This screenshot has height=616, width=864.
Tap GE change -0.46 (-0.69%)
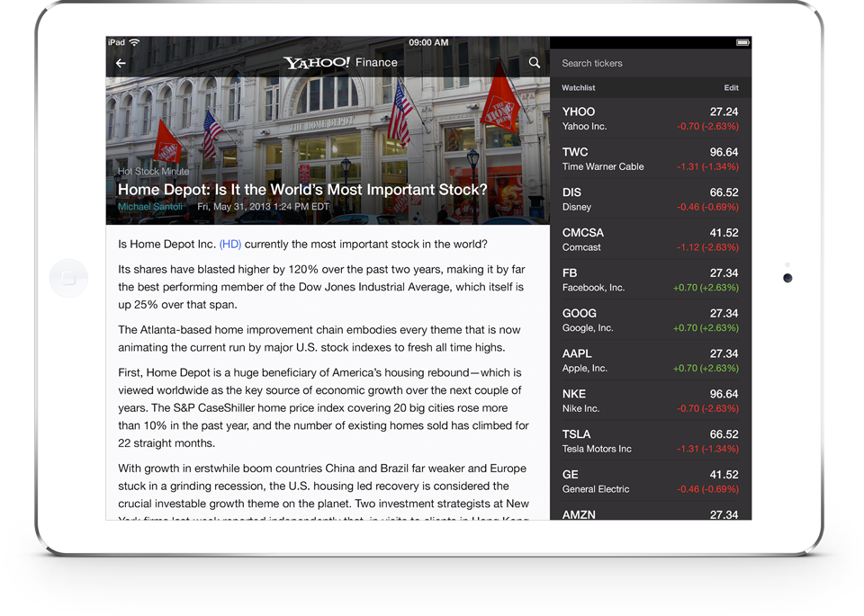click(x=707, y=489)
